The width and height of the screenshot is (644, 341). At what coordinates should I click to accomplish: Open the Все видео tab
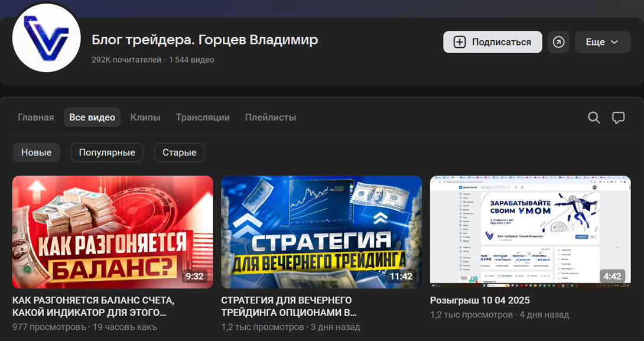pos(92,118)
